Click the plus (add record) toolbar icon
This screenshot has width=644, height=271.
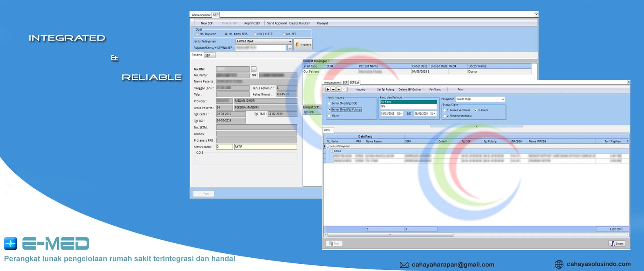pos(328,89)
